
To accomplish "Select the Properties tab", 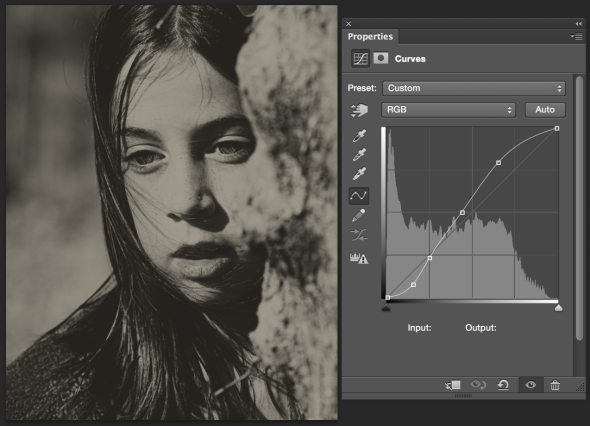I will pos(370,37).
